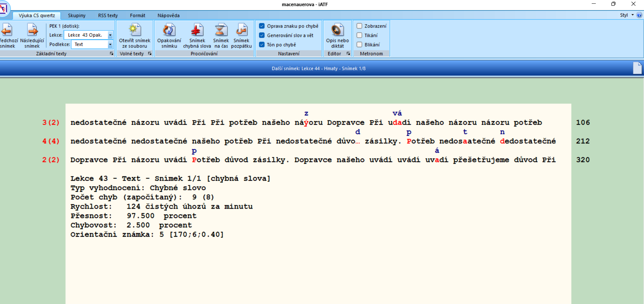Image resolution: width=644 pixels, height=304 pixels.
Task: Launch Snímek na čas hourglass icon
Action: click(x=221, y=31)
